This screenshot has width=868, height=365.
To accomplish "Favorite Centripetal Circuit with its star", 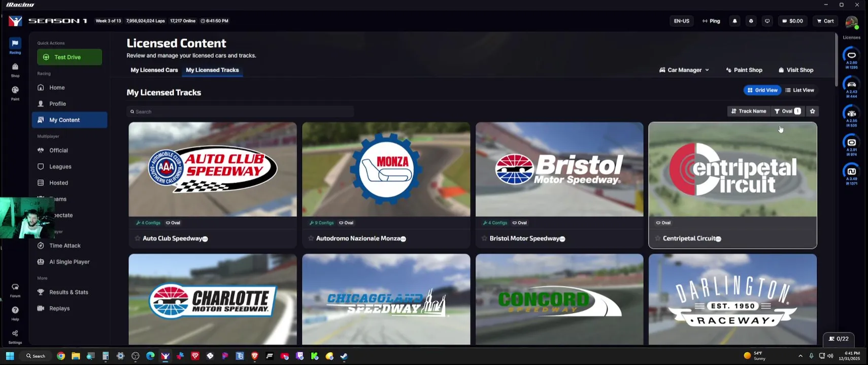I will point(658,238).
